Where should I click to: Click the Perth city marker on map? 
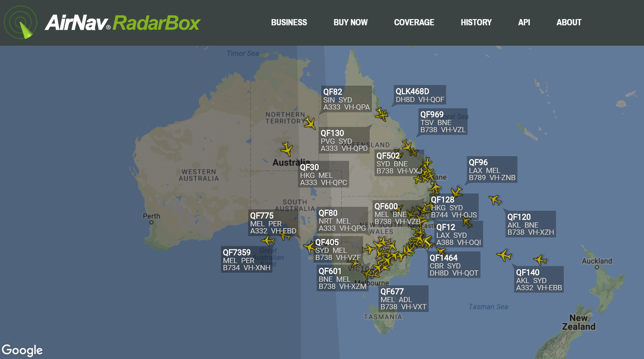152,221
